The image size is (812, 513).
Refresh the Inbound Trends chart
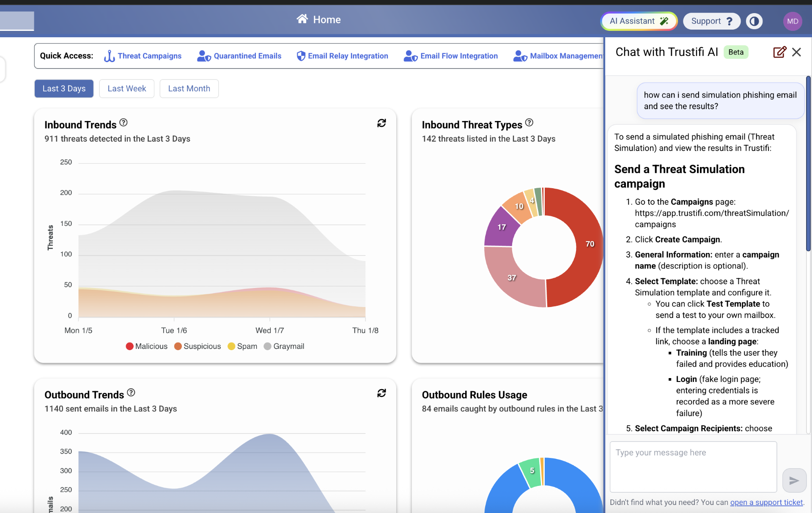coord(381,123)
